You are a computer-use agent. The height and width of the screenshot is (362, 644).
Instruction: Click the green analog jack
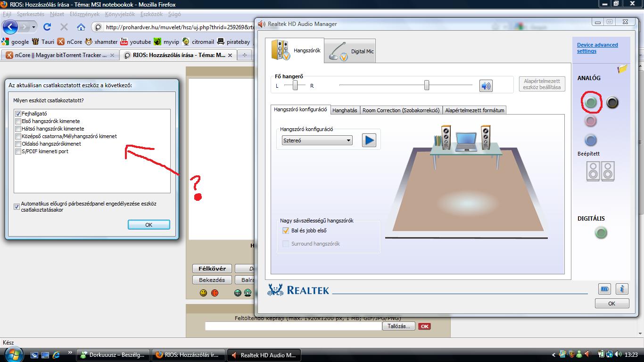(x=591, y=102)
